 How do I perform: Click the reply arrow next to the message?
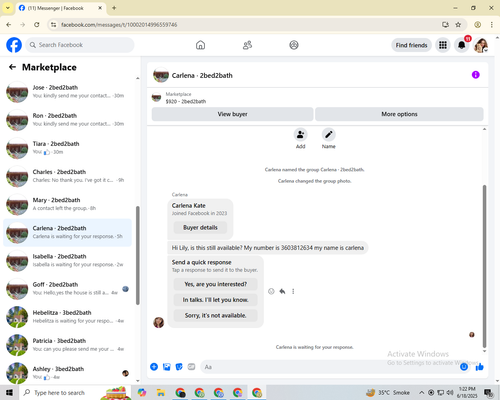tap(282, 291)
